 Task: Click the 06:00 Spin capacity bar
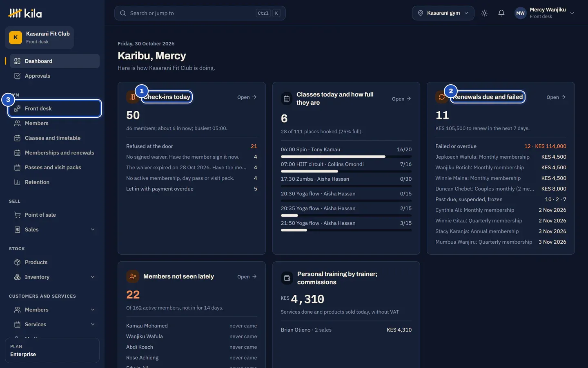[x=346, y=156]
